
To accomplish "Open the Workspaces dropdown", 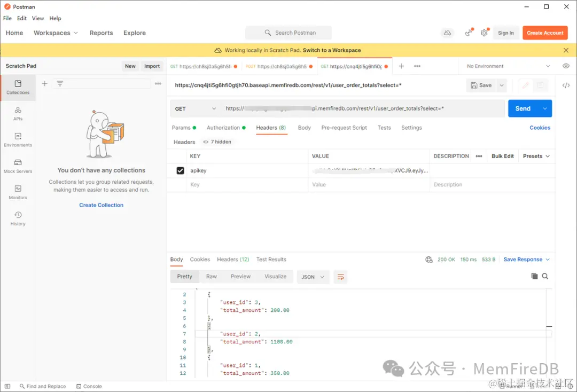I will coord(56,33).
